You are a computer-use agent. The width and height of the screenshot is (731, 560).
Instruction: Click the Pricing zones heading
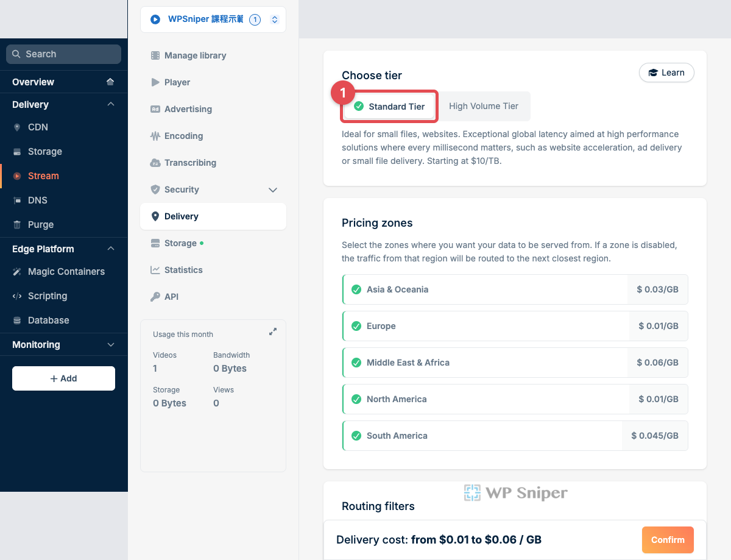(x=377, y=223)
